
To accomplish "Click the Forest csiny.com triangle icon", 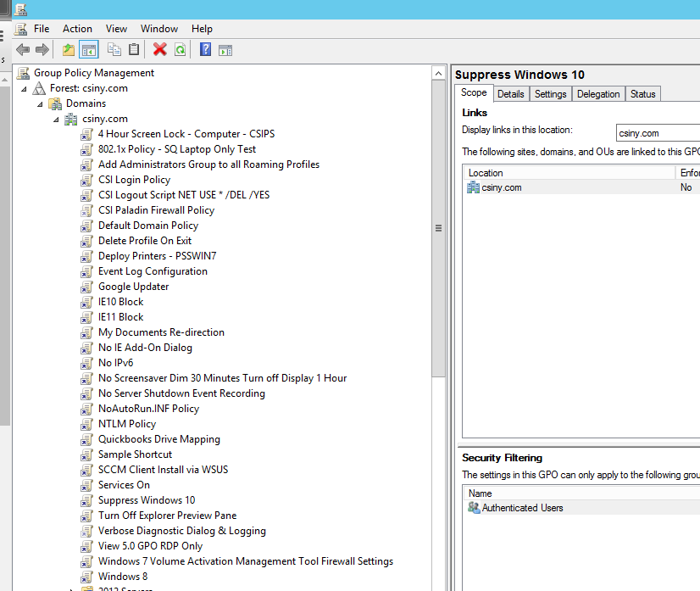I will click(39, 88).
